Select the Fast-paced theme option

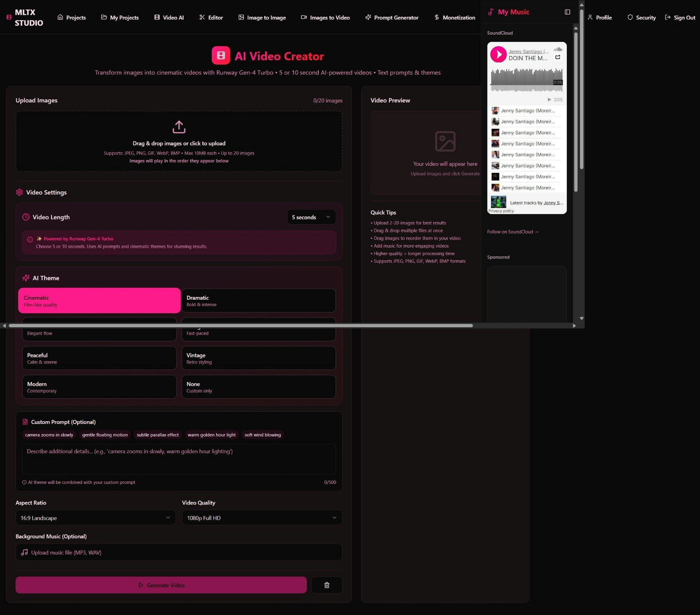point(258,333)
